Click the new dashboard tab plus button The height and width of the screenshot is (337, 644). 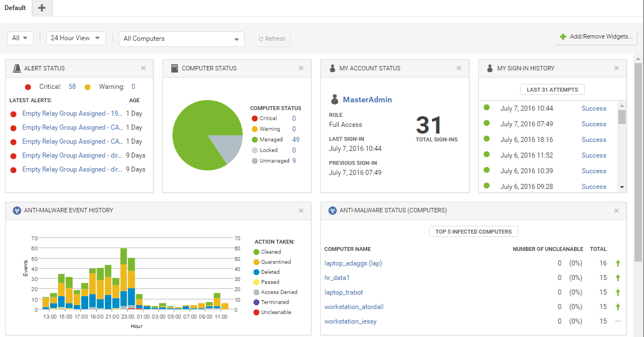(42, 8)
